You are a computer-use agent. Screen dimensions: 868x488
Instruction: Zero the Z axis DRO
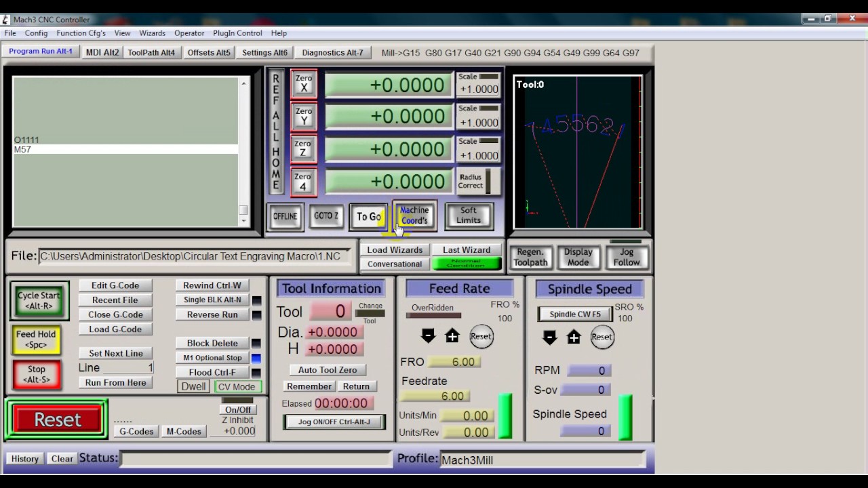(x=303, y=148)
